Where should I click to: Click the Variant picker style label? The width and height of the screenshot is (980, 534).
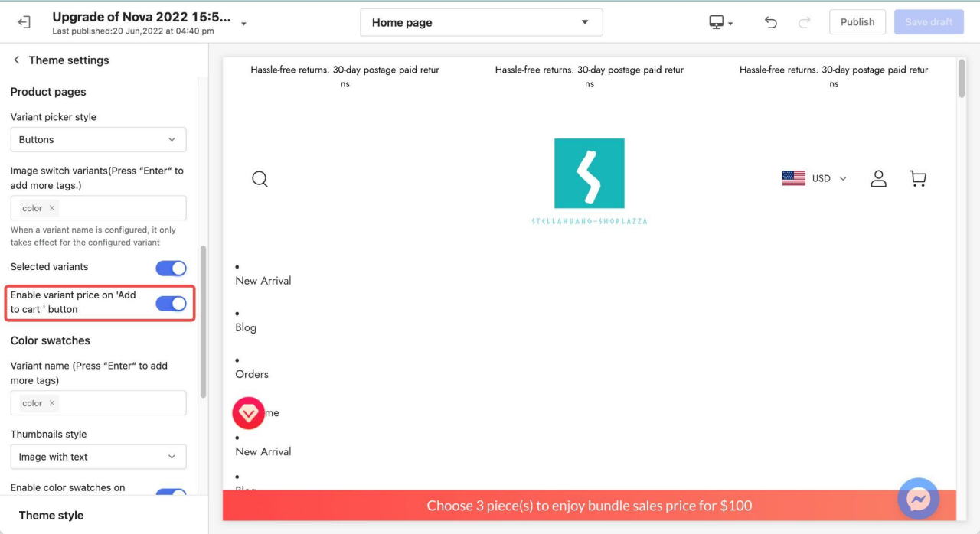pyautogui.click(x=54, y=117)
